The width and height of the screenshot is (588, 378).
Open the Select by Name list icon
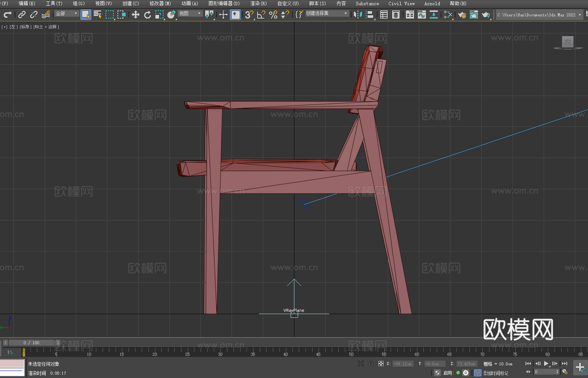point(98,14)
